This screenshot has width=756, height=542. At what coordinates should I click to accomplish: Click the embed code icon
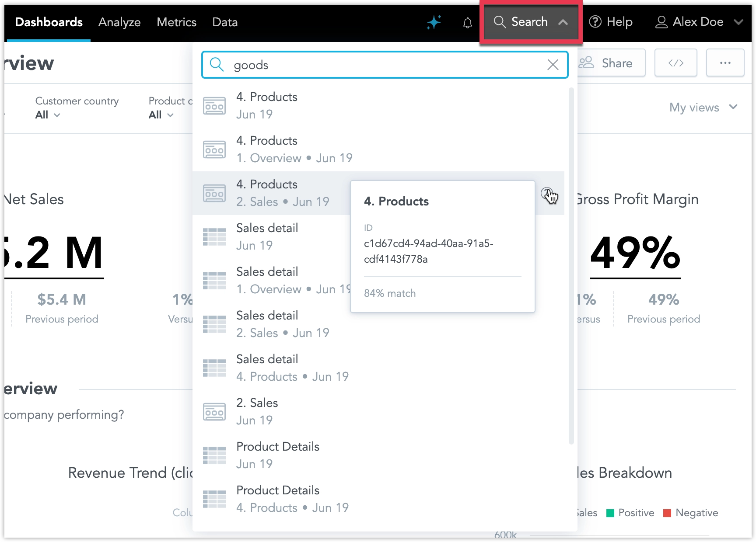point(675,63)
